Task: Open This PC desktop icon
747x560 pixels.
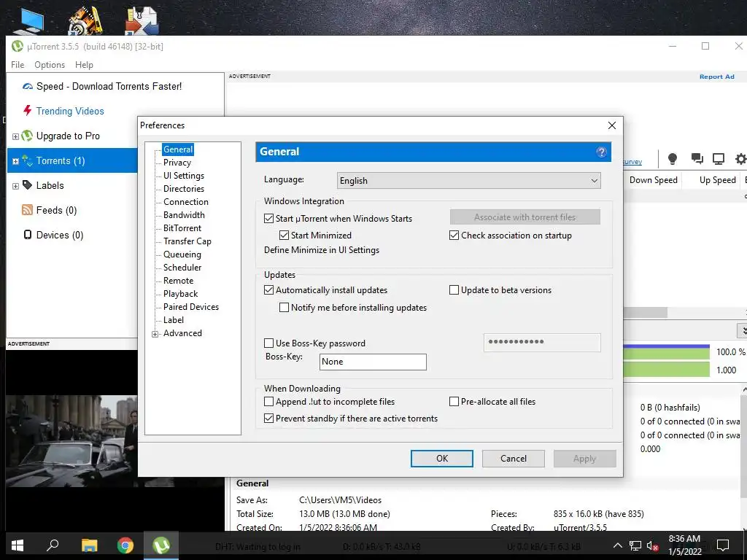Action: coord(28,21)
